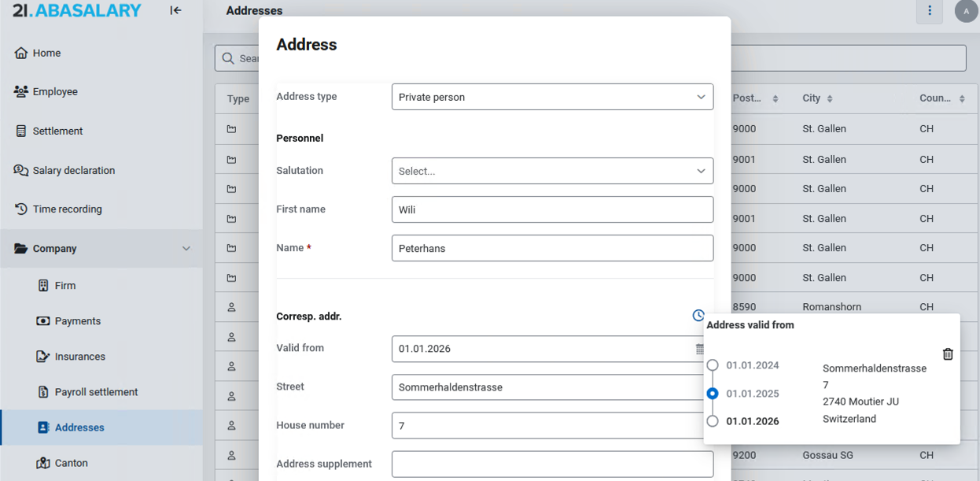Select the 01.01.2025 validity radio button

[713, 394]
